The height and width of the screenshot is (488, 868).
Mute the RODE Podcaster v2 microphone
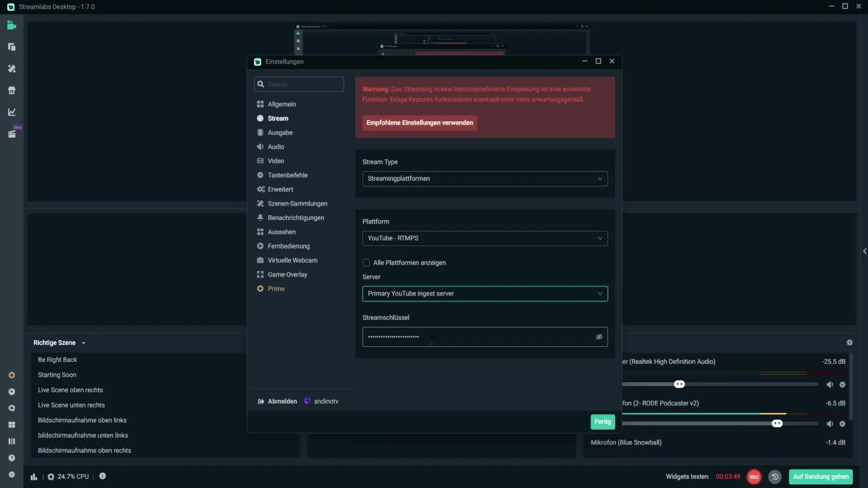pyautogui.click(x=829, y=424)
